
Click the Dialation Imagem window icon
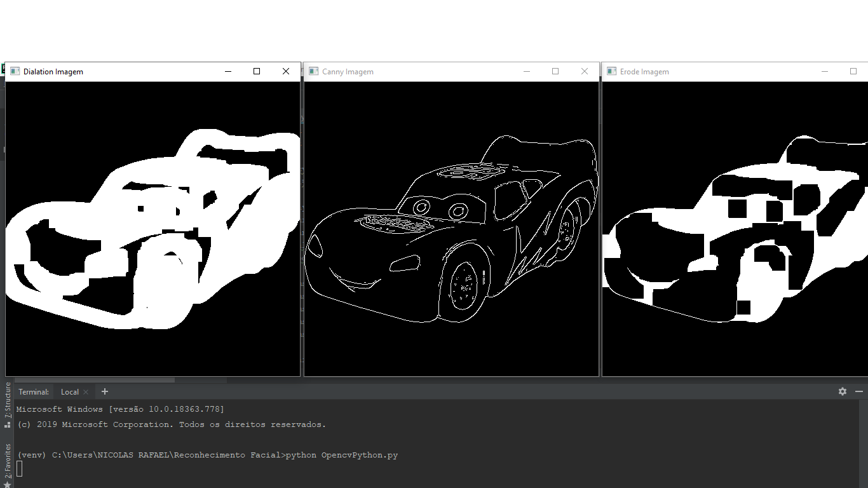point(15,71)
